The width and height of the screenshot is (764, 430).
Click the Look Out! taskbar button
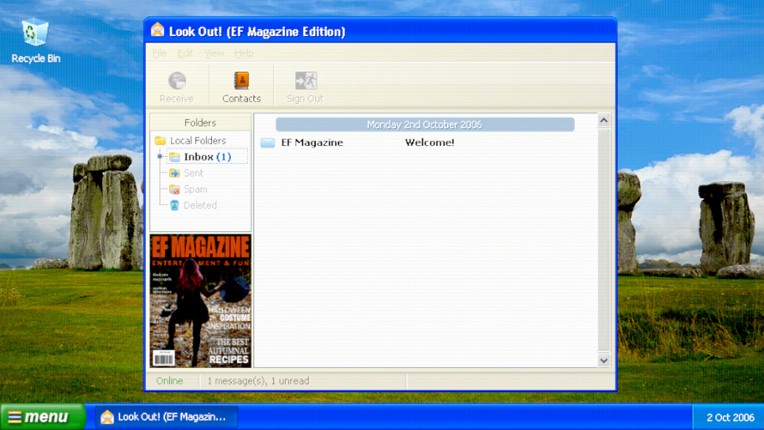coord(164,417)
